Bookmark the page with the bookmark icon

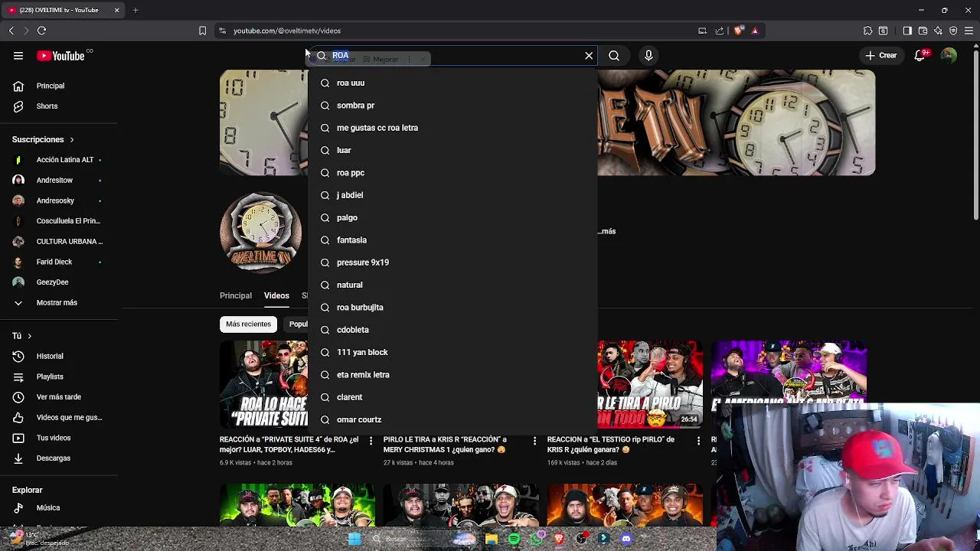[202, 31]
